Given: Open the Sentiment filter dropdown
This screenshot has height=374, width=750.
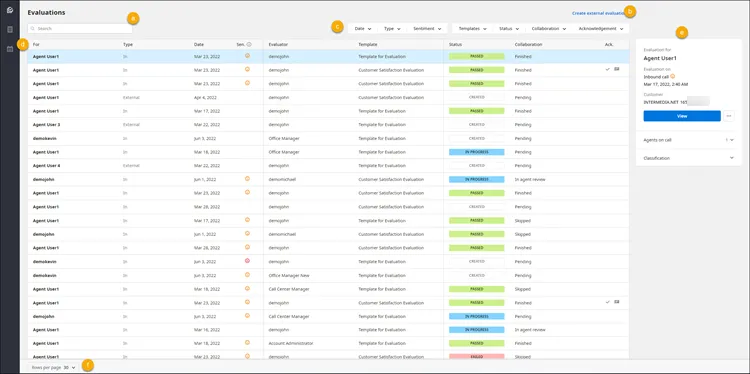Looking at the screenshot, I should click(x=427, y=29).
